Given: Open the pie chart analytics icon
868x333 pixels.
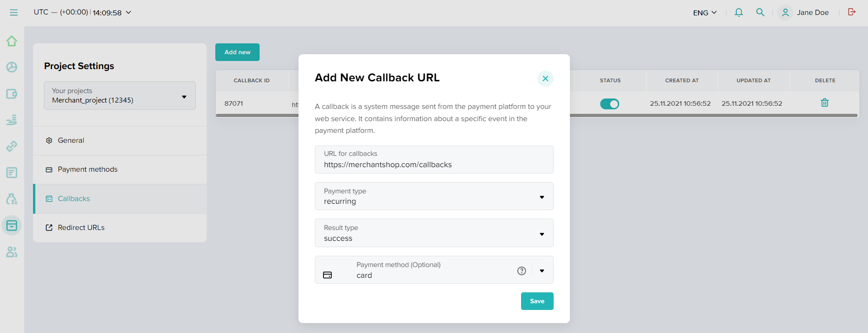Looking at the screenshot, I should pyautogui.click(x=12, y=67).
